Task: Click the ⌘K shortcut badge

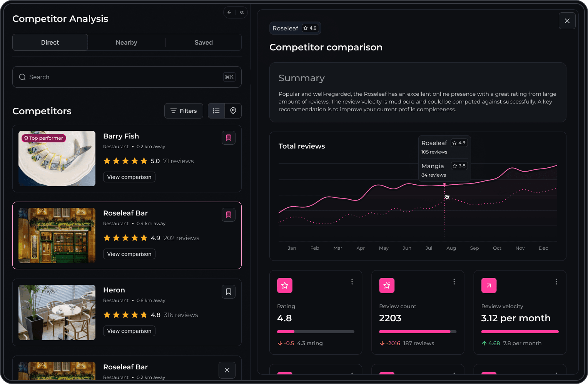Action: (229, 77)
